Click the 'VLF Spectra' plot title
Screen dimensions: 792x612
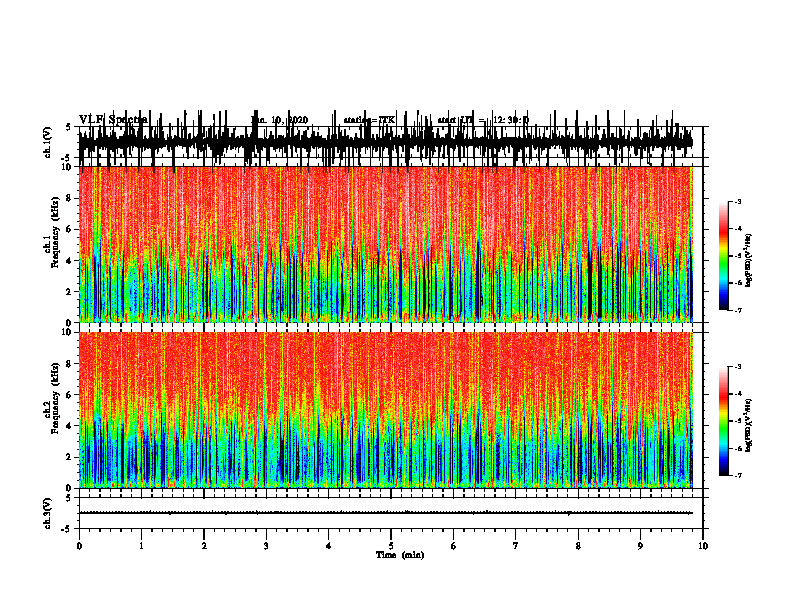[114, 119]
